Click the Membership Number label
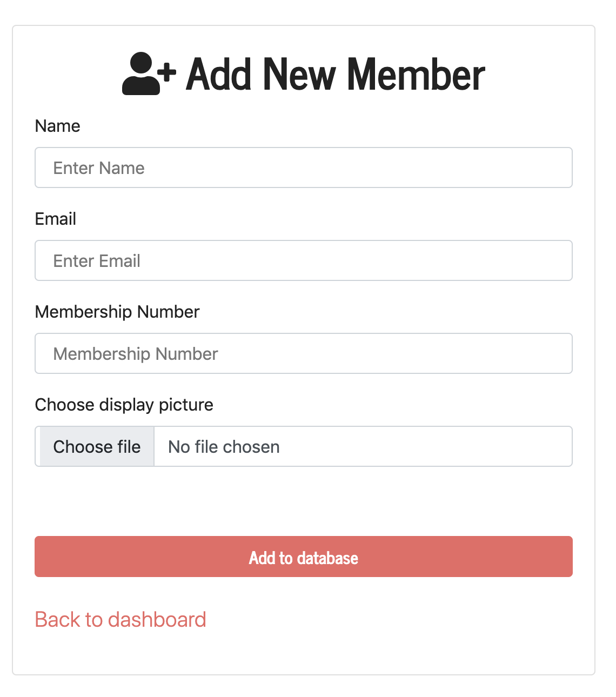The width and height of the screenshot is (616, 697). tap(117, 312)
